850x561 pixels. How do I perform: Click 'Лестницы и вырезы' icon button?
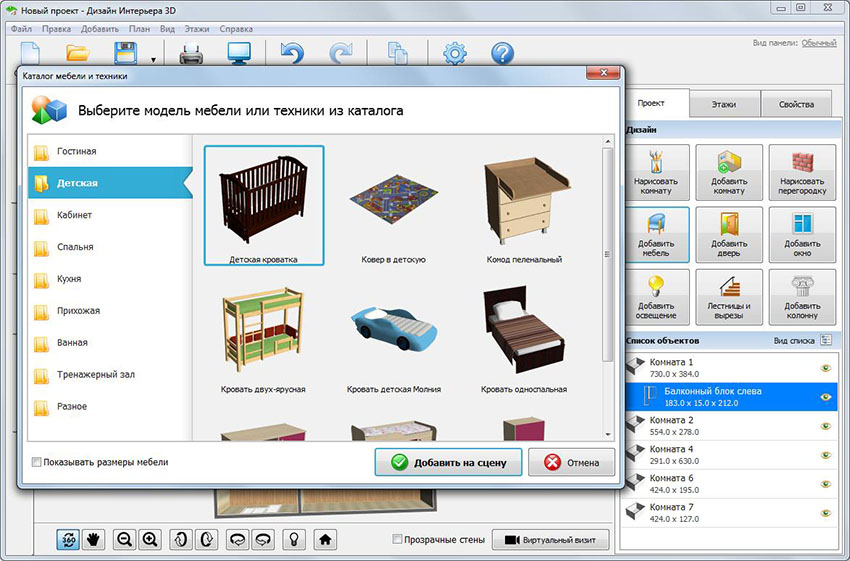pyautogui.click(x=729, y=297)
